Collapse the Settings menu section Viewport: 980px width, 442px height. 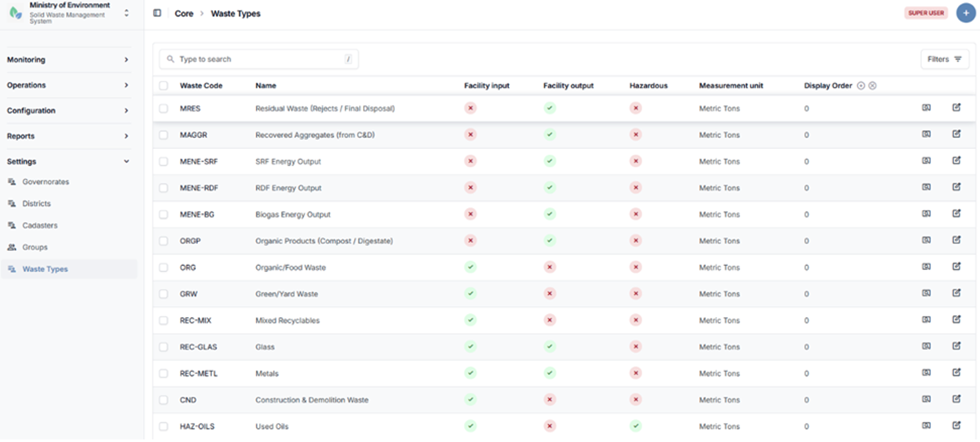click(68, 161)
